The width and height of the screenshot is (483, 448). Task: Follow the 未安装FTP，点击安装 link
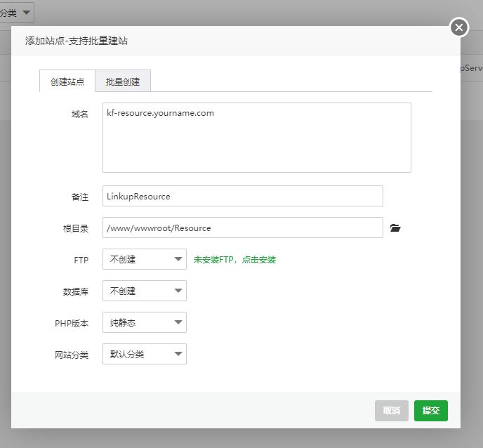(x=234, y=260)
